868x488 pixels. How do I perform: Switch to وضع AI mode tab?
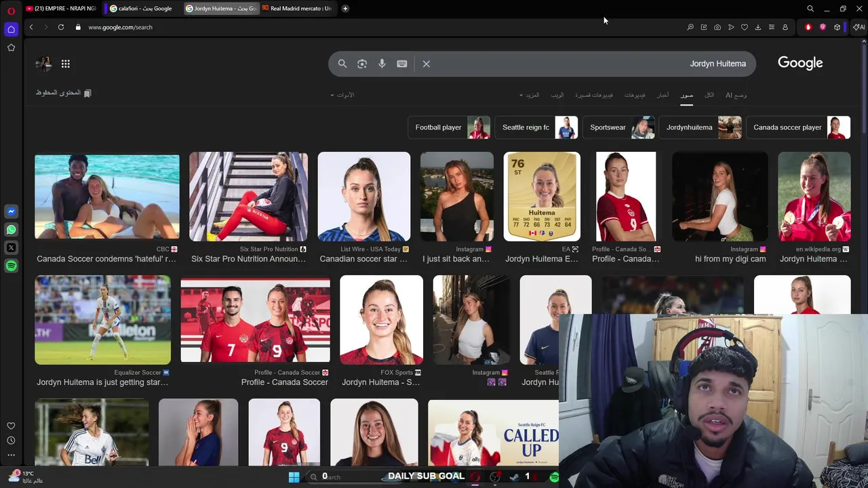click(736, 95)
